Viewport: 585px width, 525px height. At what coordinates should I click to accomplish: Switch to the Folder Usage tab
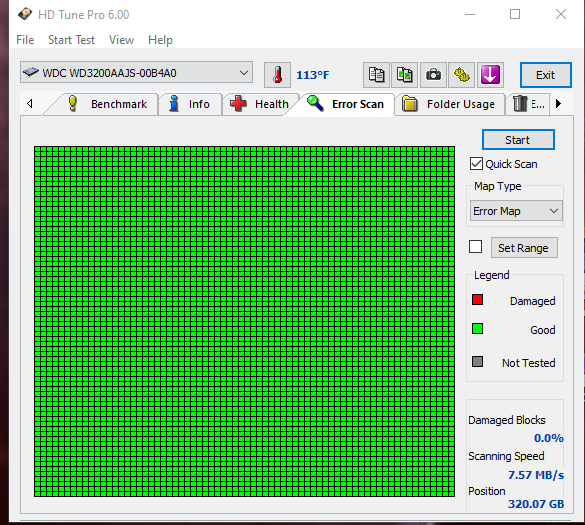click(450, 104)
